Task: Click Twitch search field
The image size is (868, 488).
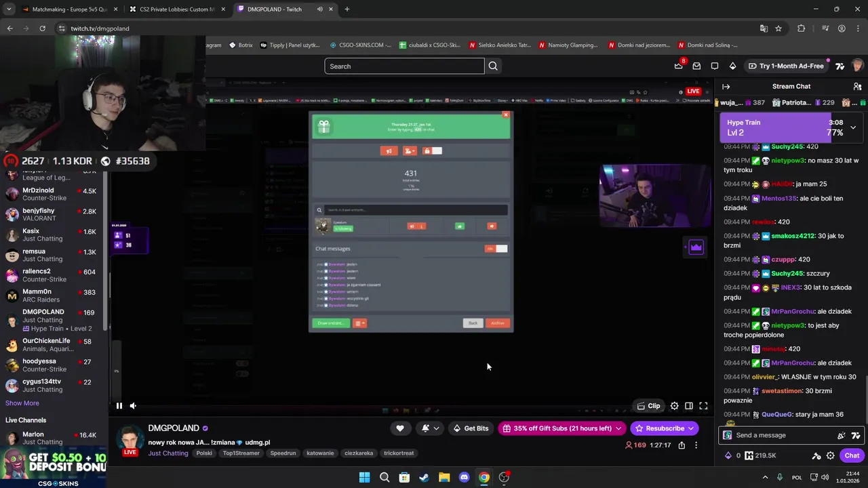Action: [x=404, y=66]
